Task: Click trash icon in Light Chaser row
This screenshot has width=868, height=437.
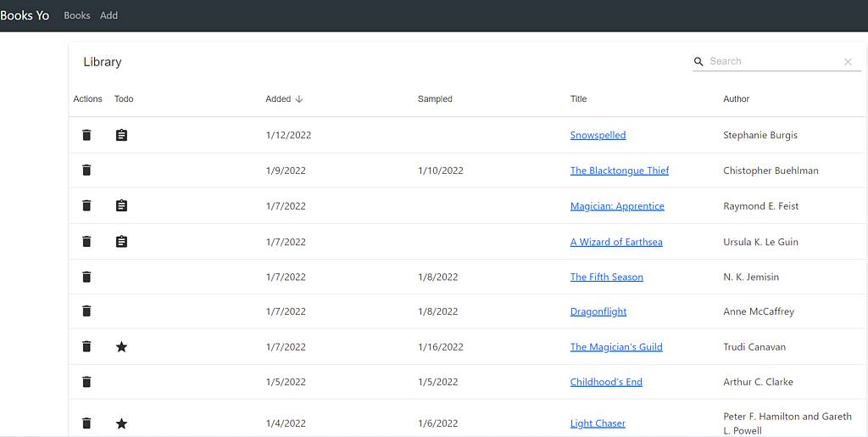Action: pyautogui.click(x=86, y=423)
